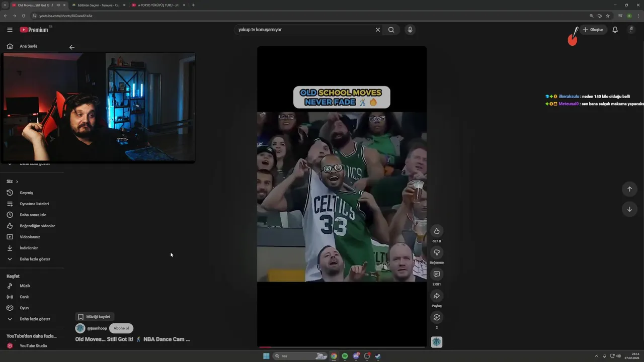Open the YouTube hamburger guide menu
Viewport: 644px width, 362px height.
click(10, 30)
